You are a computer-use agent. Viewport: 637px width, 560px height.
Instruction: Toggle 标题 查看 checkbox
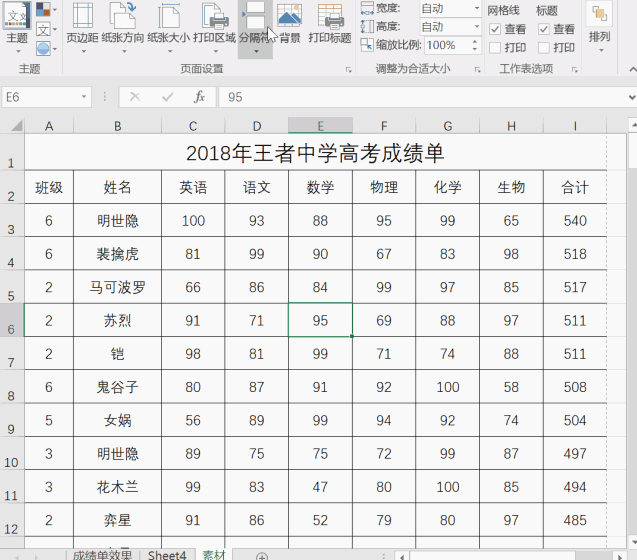544,29
